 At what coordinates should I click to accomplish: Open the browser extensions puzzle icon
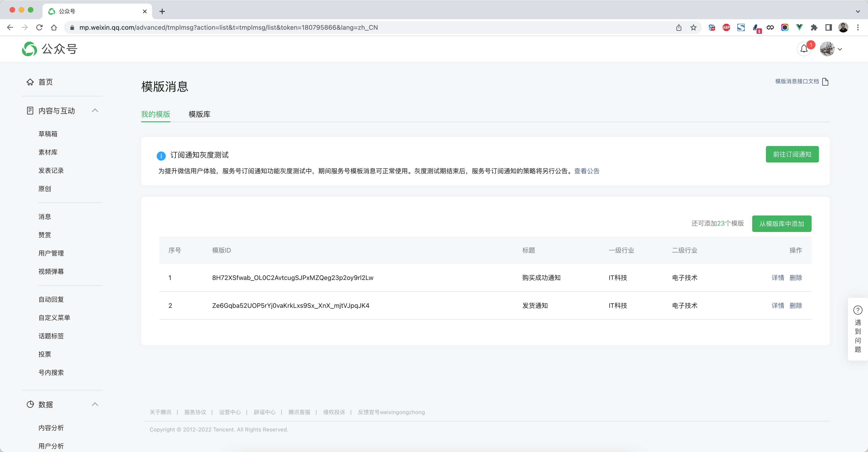(x=814, y=28)
